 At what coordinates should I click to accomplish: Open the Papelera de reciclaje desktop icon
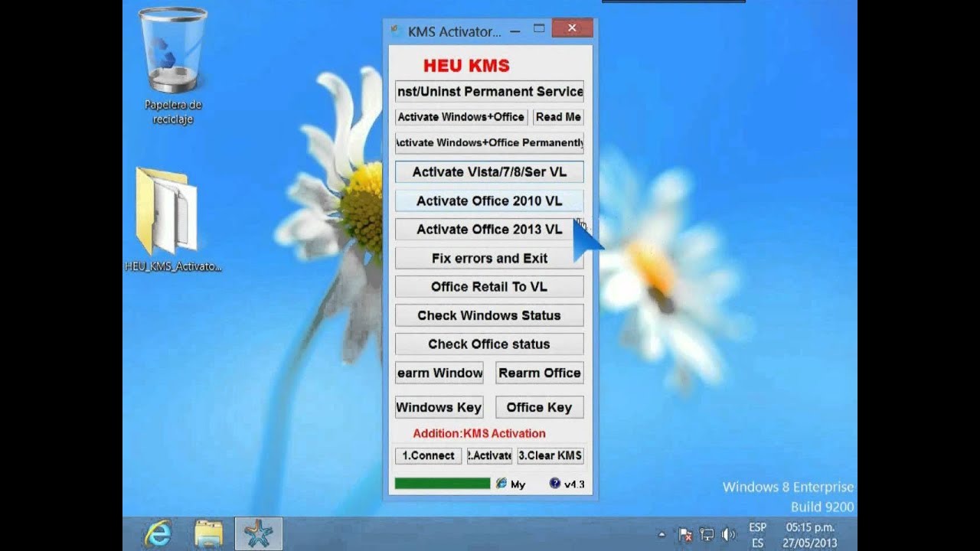pos(173,67)
